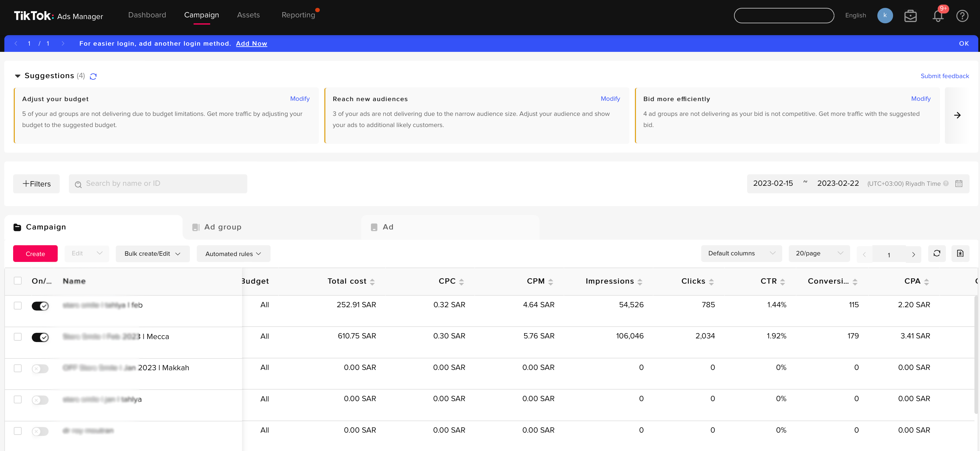This screenshot has height=451, width=980.
Task: Open the calendar date picker icon
Action: [959, 183]
